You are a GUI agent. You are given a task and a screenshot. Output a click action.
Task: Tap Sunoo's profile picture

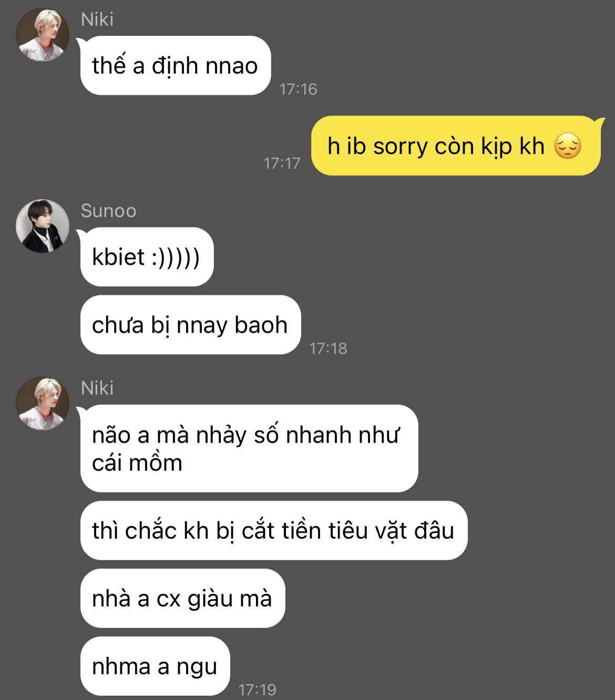click(x=43, y=226)
